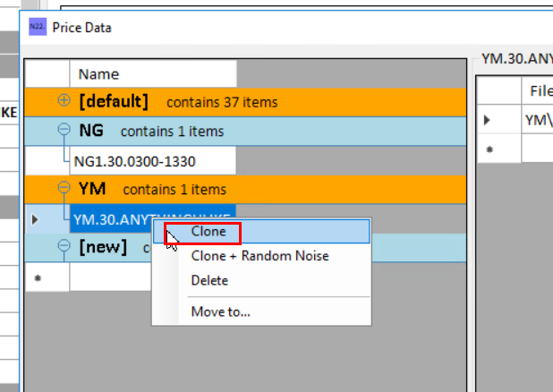
Task: Click the File column header
Action: 540,90
